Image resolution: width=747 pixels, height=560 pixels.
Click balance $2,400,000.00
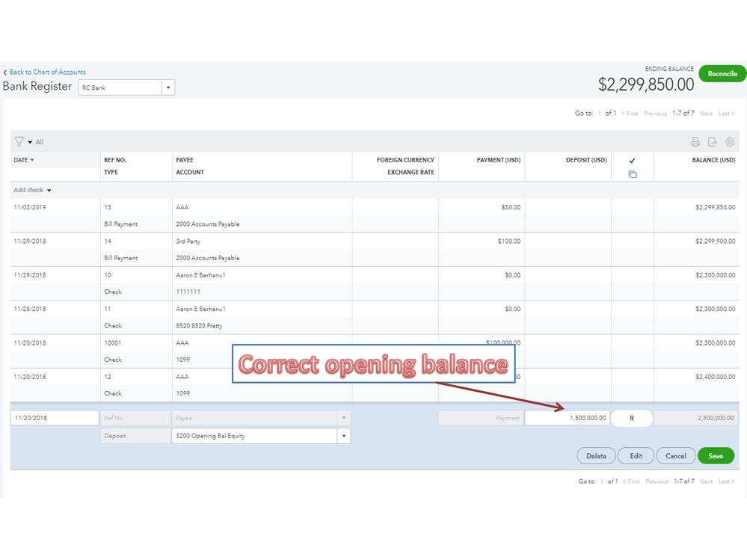point(715,377)
